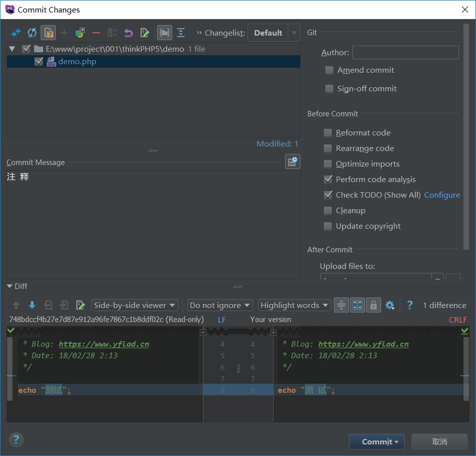Enable the Amend commit checkbox
Image resolution: width=476 pixels, height=456 pixels.
(329, 70)
